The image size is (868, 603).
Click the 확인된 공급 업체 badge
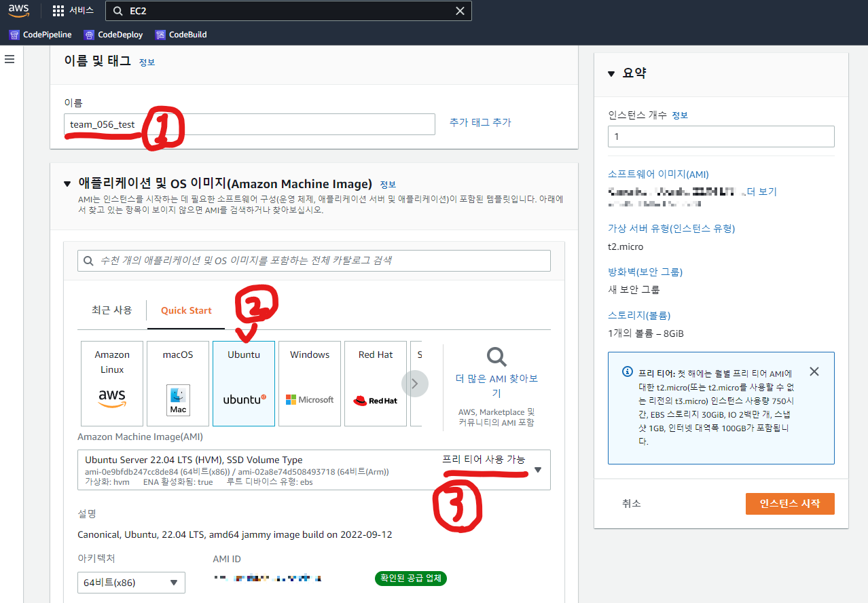coord(411,579)
